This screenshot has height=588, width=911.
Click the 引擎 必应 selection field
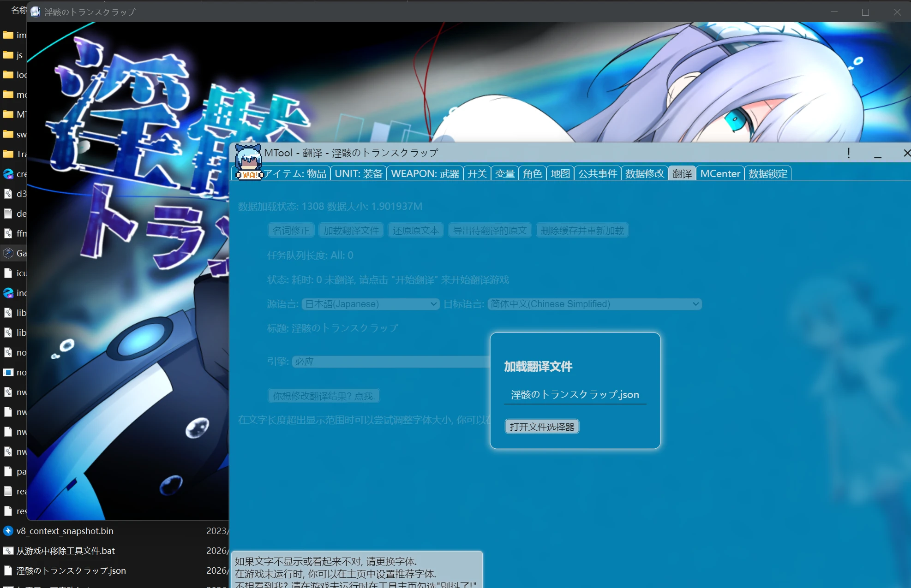click(390, 362)
